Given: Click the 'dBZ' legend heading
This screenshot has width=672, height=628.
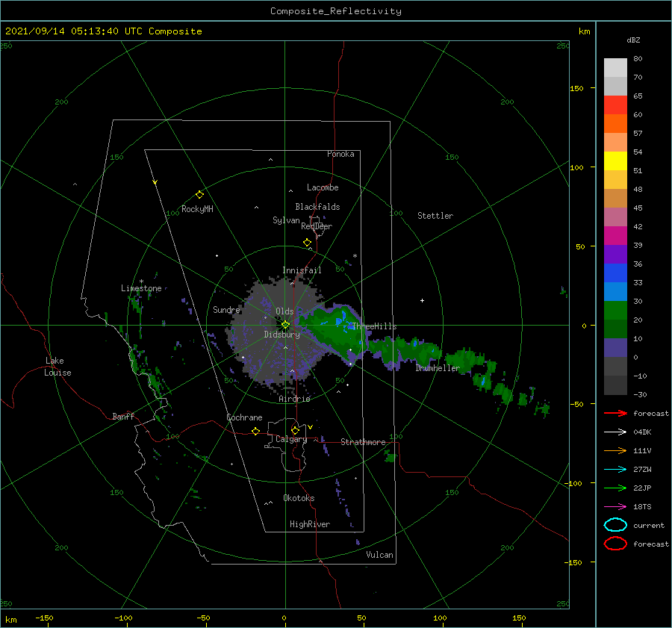Looking at the screenshot, I should point(633,40).
